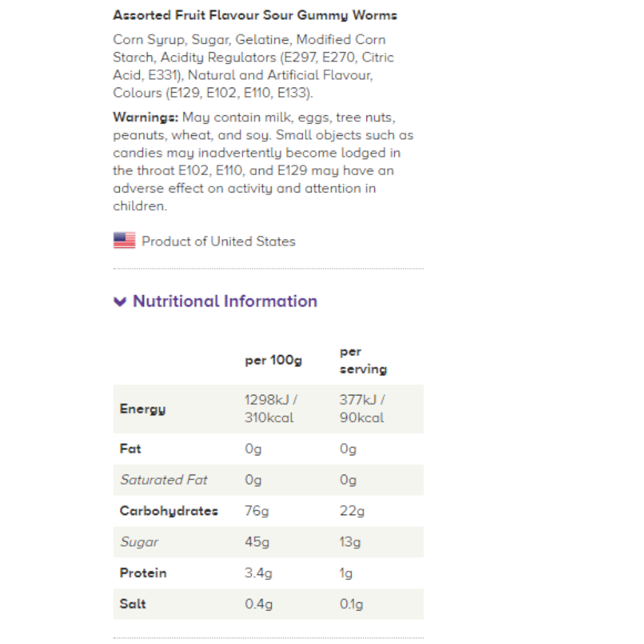Click the Product of United States text
The width and height of the screenshot is (644, 644).
[x=218, y=241]
